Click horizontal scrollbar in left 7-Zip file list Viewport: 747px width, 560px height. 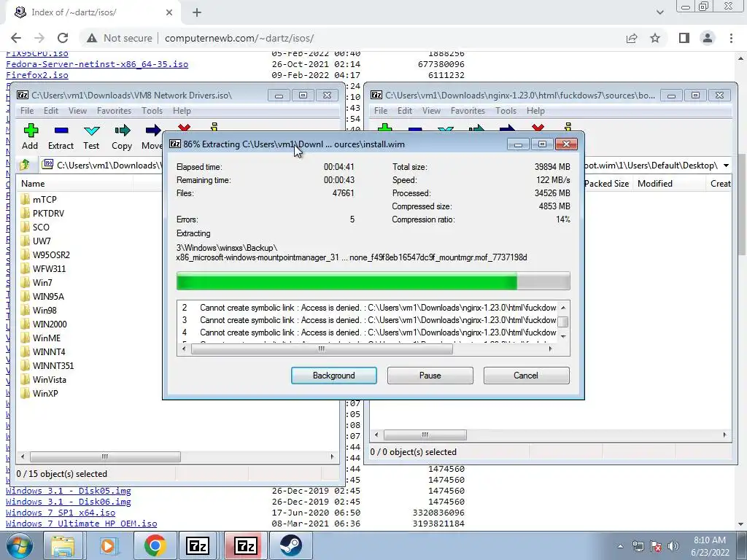point(105,456)
